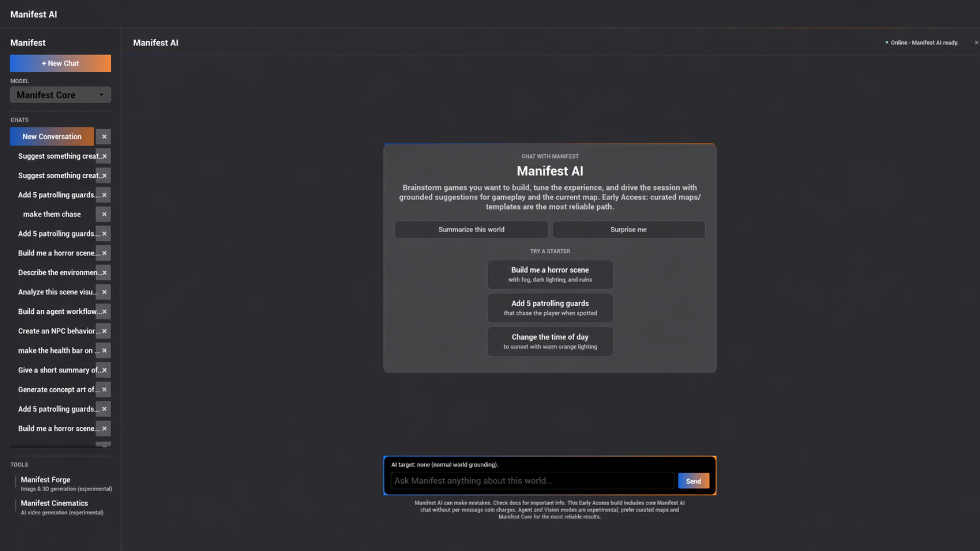Remove 'Generate concept art of...' chat via X
980x551 pixels.
point(104,390)
